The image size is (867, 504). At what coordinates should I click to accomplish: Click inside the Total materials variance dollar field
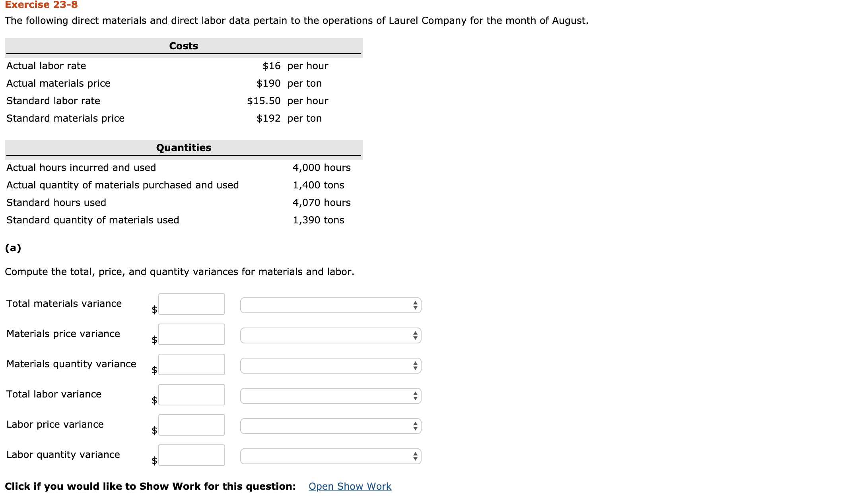coord(191,304)
